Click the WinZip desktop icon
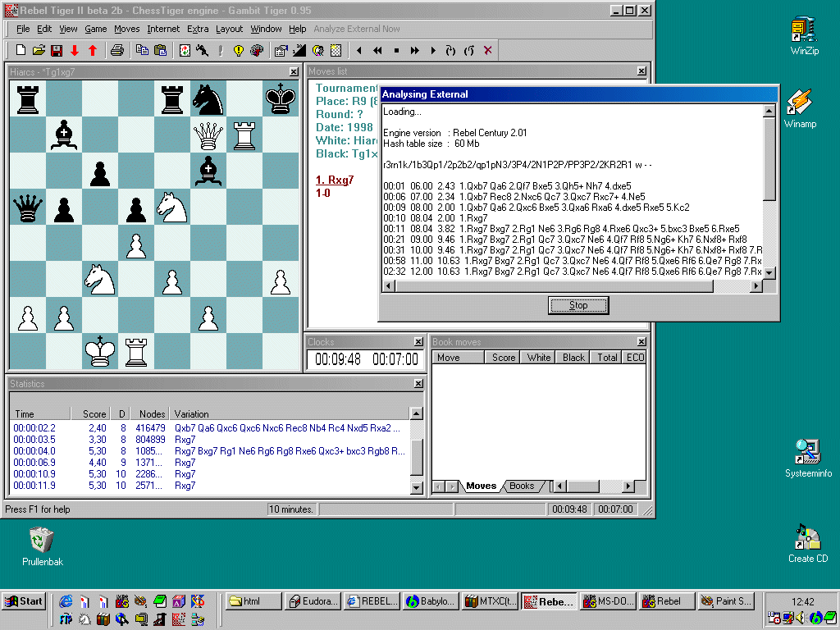 click(x=804, y=35)
